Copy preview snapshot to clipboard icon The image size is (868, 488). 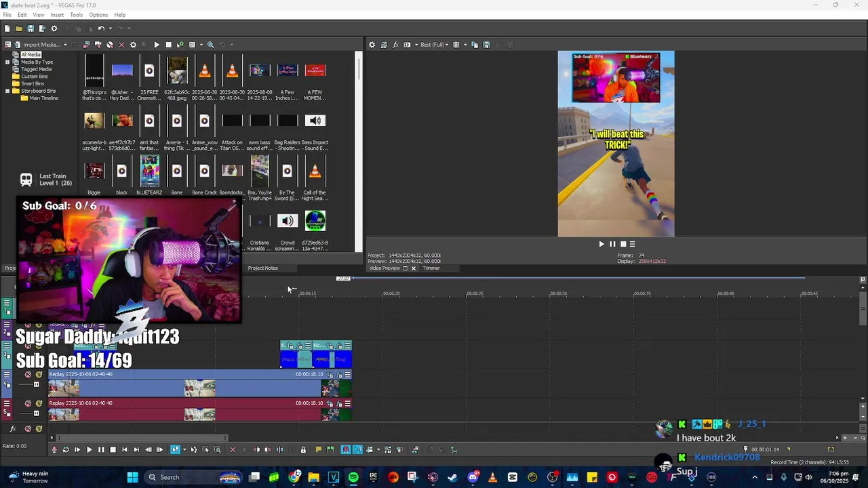point(475,45)
